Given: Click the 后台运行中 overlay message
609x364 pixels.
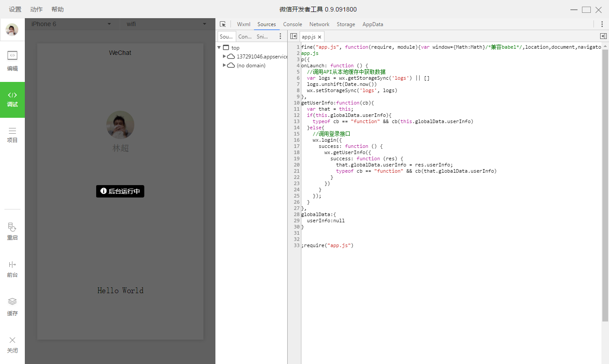Looking at the screenshot, I should 120,191.
